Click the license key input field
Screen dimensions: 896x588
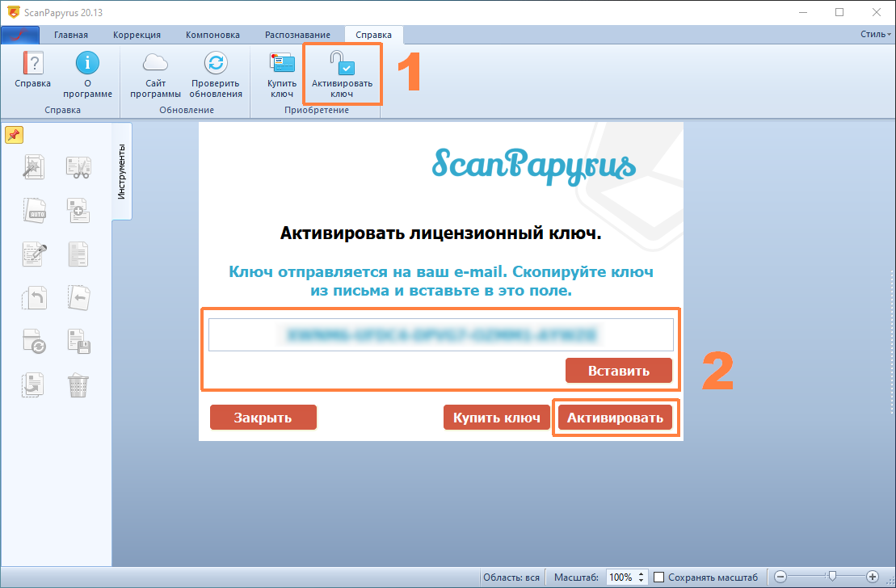[440, 334]
